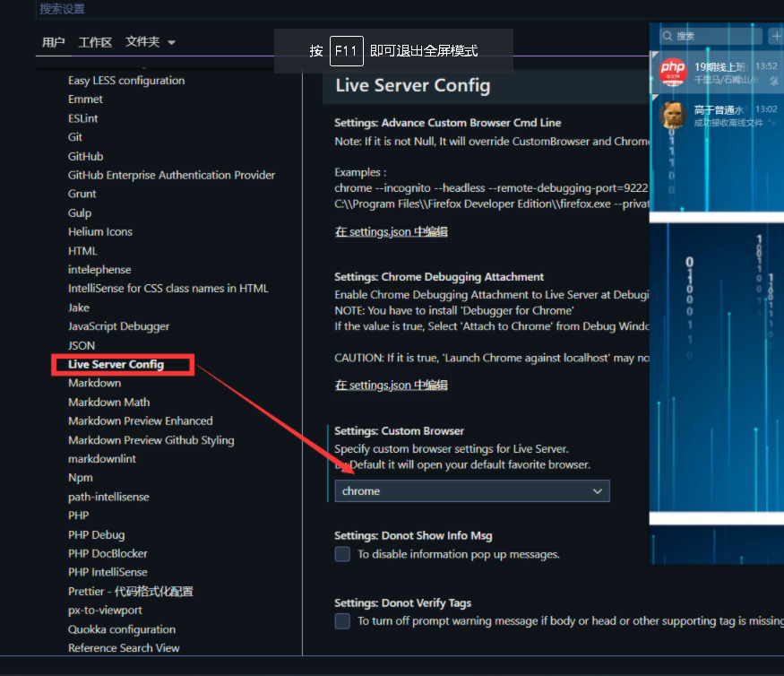This screenshot has height=676, width=784.
Task: Select JSON in the settings list
Action: pyautogui.click(x=82, y=345)
